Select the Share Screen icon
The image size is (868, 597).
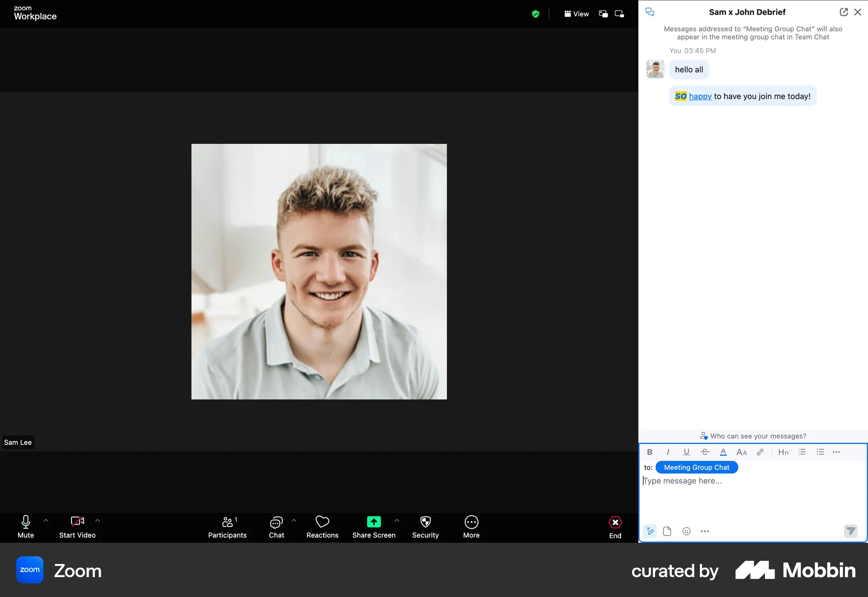tap(374, 521)
